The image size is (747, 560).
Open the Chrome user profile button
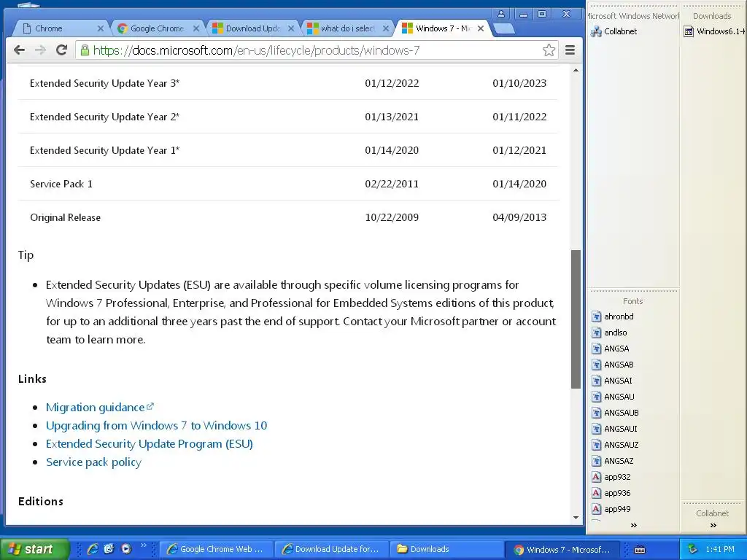(x=500, y=14)
